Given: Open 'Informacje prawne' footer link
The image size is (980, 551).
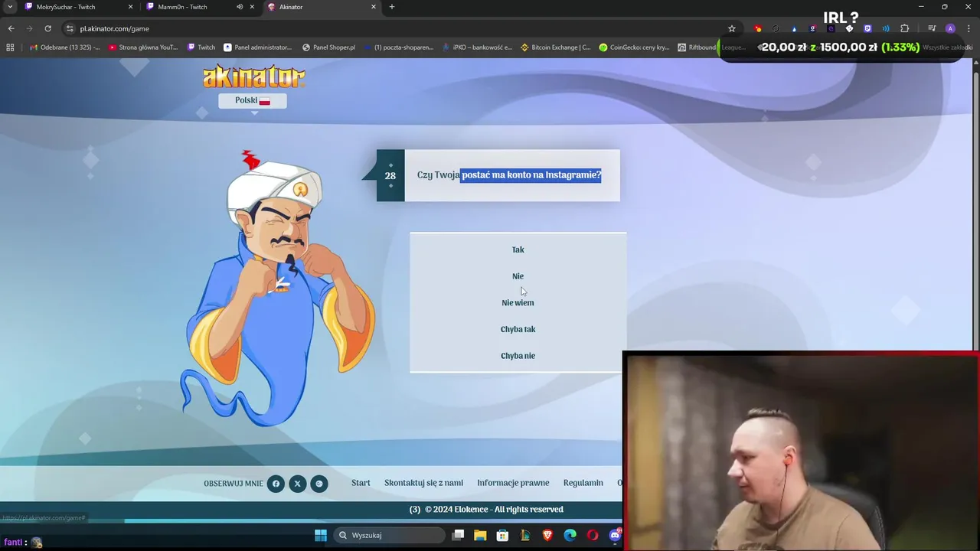Looking at the screenshot, I should click(x=513, y=483).
